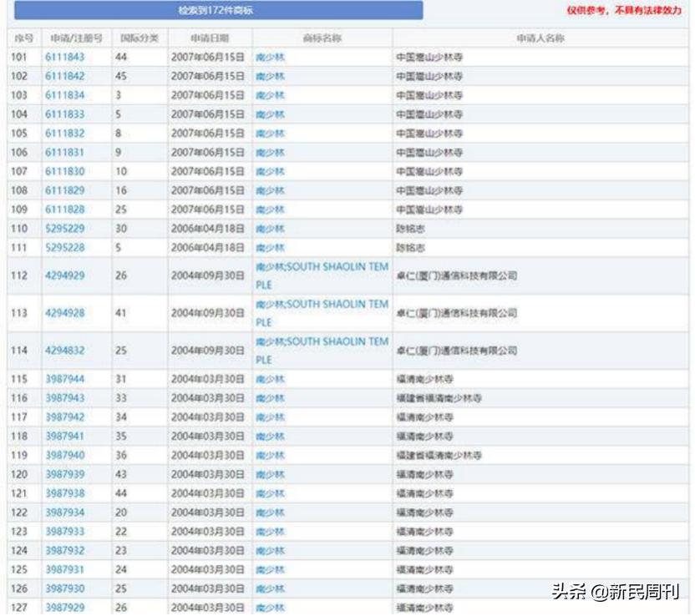Screen dimensions: 695x616
Task: Select the date 2006年04月18日 in row 111
Action: [208, 248]
